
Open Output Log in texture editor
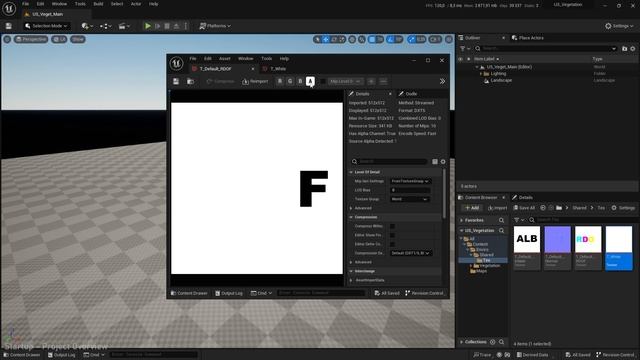(x=229, y=293)
